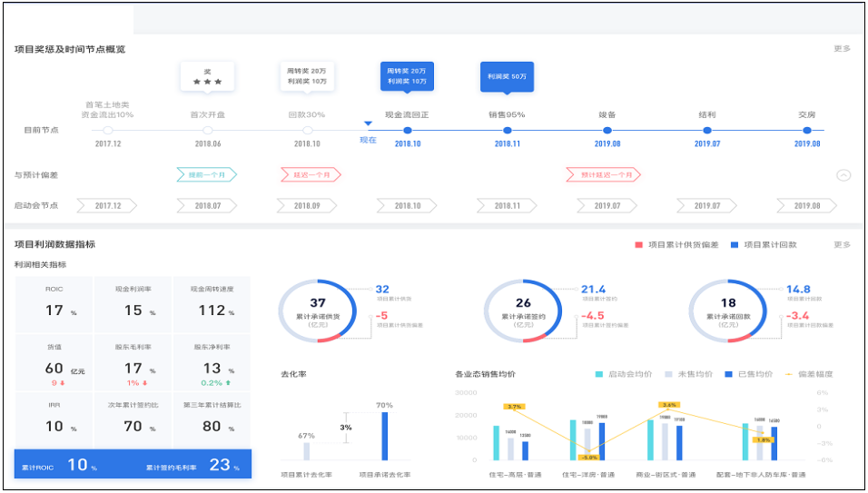Click the 2018.07 启动会节点 arrow tag

click(x=207, y=206)
